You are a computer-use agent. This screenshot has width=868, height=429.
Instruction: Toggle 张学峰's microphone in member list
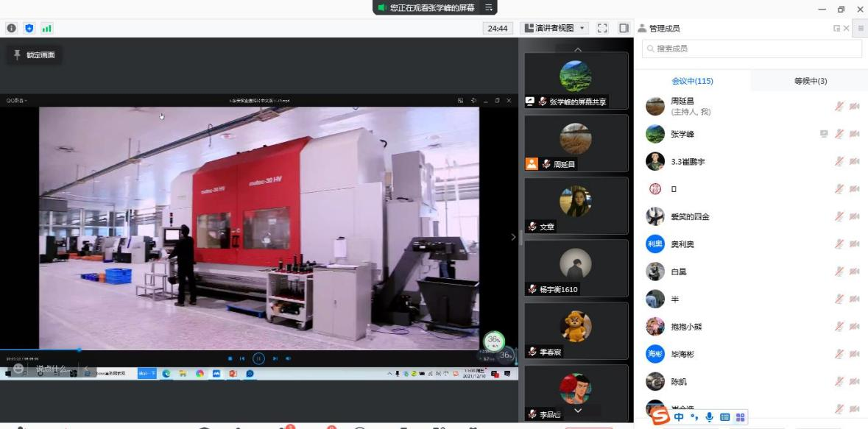pyautogui.click(x=839, y=134)
